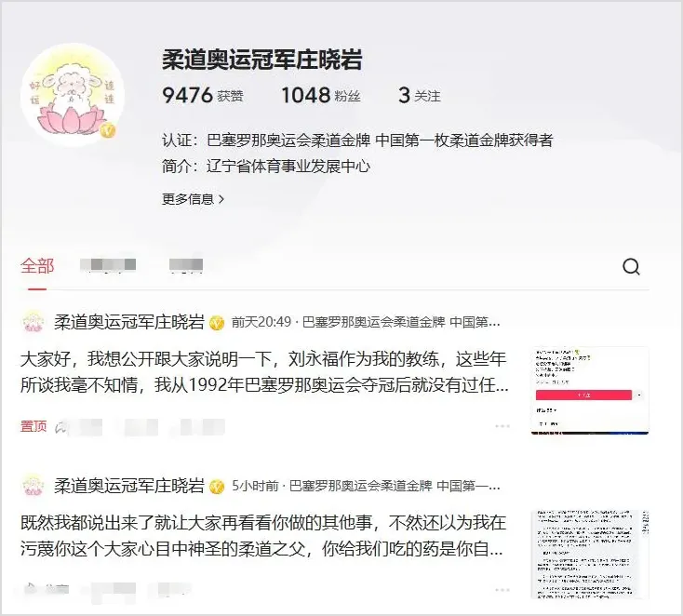Select the blurred third tab
The image size is (683, 616).
186,264
